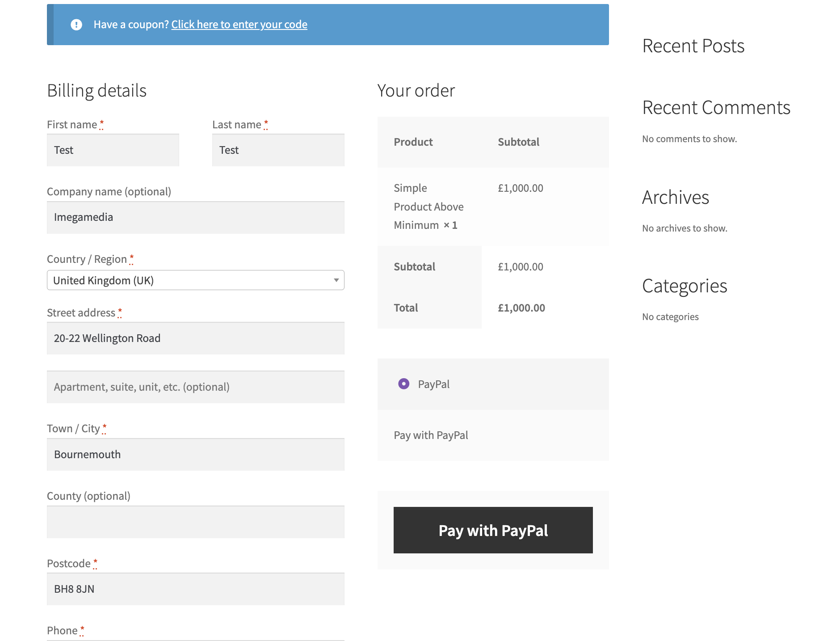Viewport: 840px width, 641px height.
Task: Click 'No categories' text
Action: 670,317
